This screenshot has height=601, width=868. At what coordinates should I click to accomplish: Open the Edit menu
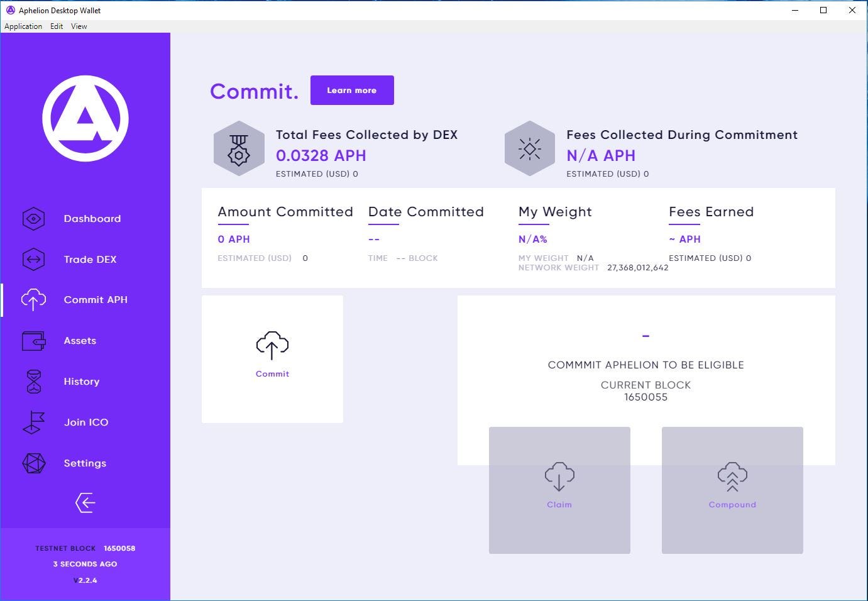click(57, 26)
